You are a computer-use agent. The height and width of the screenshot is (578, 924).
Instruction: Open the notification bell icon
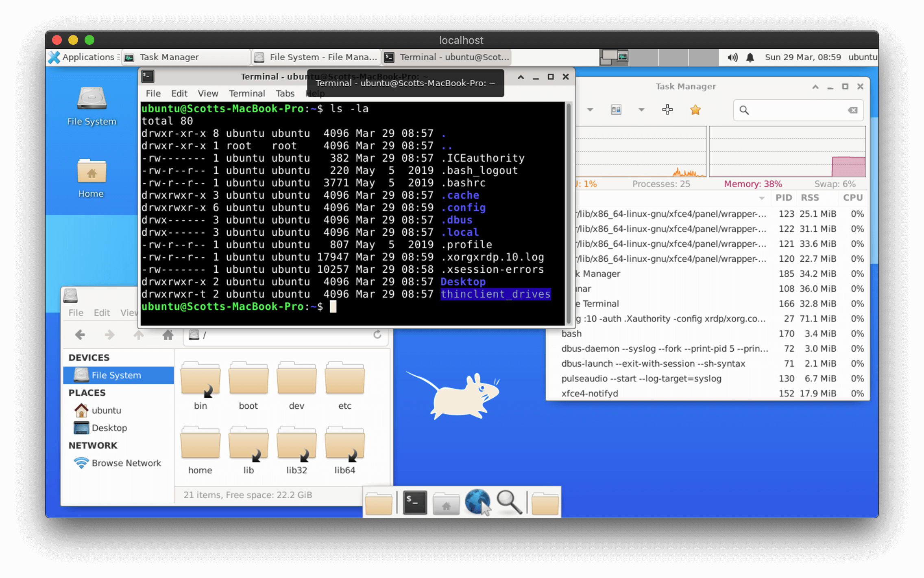point(750,57)
